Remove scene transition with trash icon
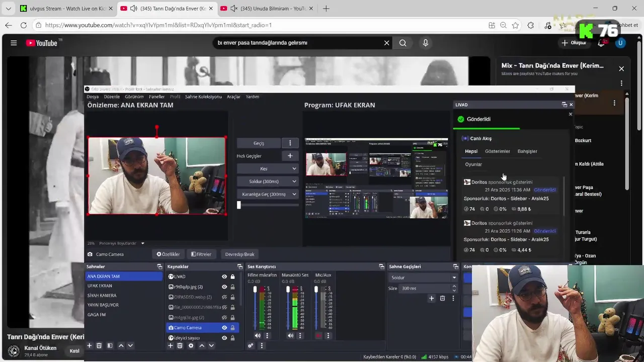Screen dimensions: 644x362 click(442, 298)
